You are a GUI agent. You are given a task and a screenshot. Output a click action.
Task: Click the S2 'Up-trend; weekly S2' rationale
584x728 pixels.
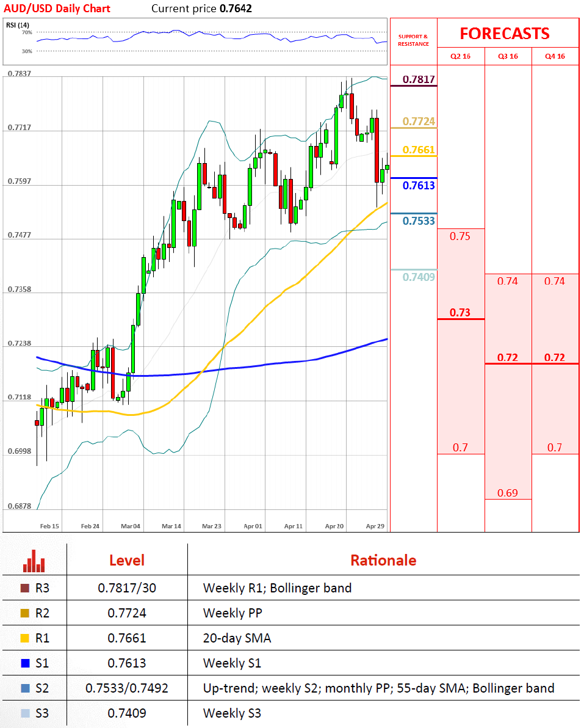pyautogui.click(x=378, y=688)
